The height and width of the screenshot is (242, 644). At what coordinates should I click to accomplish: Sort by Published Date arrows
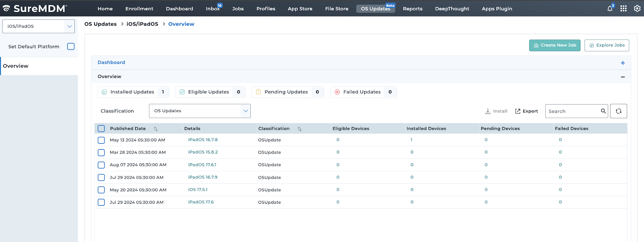pos(156,129)
